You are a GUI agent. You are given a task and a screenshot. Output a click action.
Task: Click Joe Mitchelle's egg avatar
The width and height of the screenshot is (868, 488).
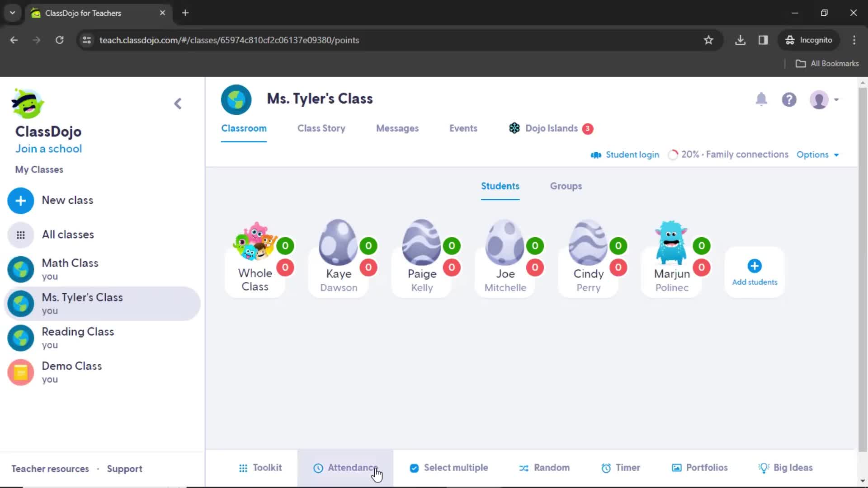pos(505,242)
